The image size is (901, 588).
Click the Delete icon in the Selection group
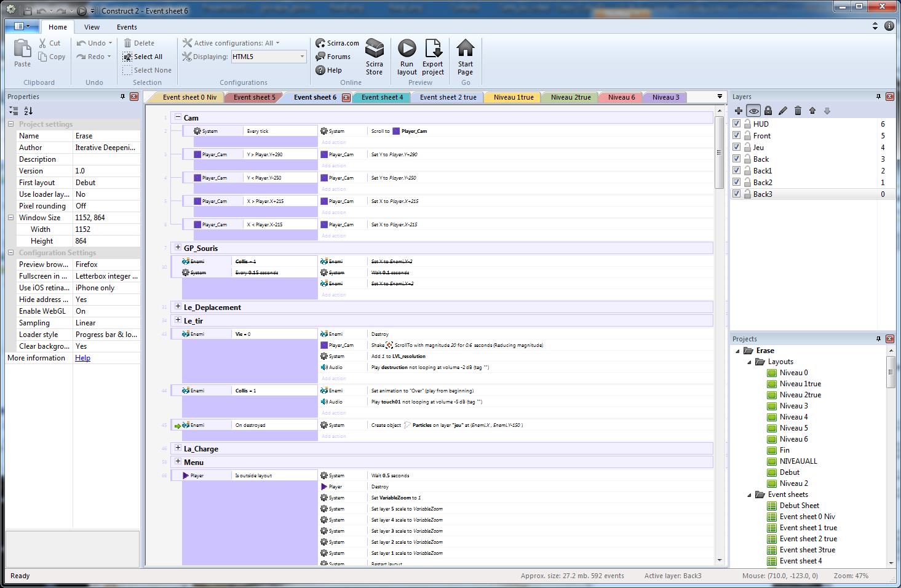128,43
